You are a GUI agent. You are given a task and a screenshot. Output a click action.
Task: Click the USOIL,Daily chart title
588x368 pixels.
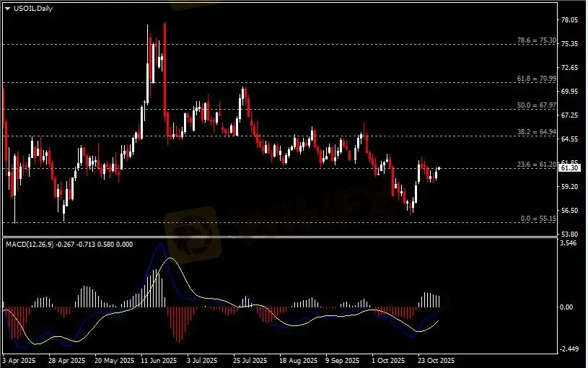pos(33,8)
